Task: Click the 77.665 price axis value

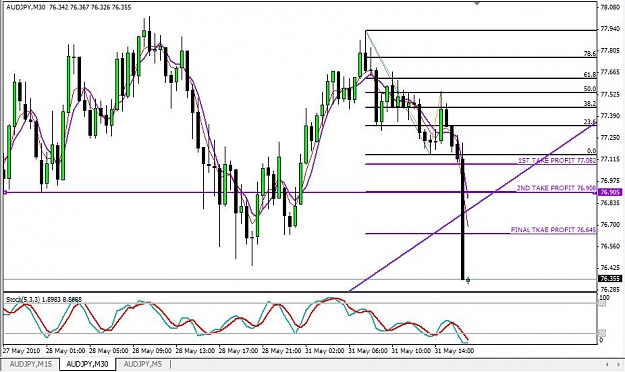Action: coord(610,72)
